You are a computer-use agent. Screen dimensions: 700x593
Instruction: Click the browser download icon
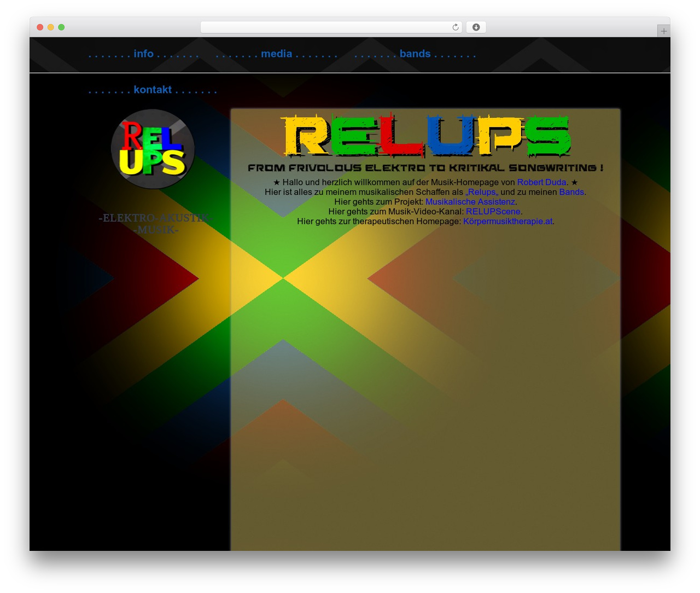coord(476,27)
